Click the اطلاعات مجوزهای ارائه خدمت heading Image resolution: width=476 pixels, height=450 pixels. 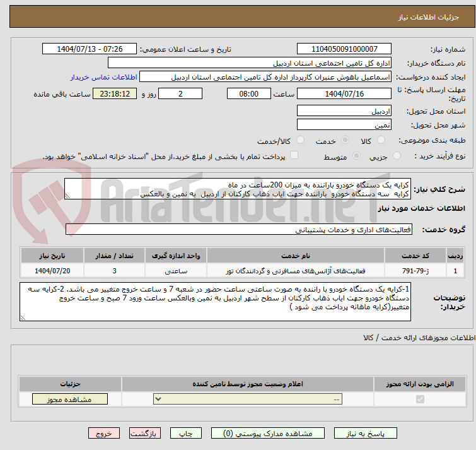[419, 338]
